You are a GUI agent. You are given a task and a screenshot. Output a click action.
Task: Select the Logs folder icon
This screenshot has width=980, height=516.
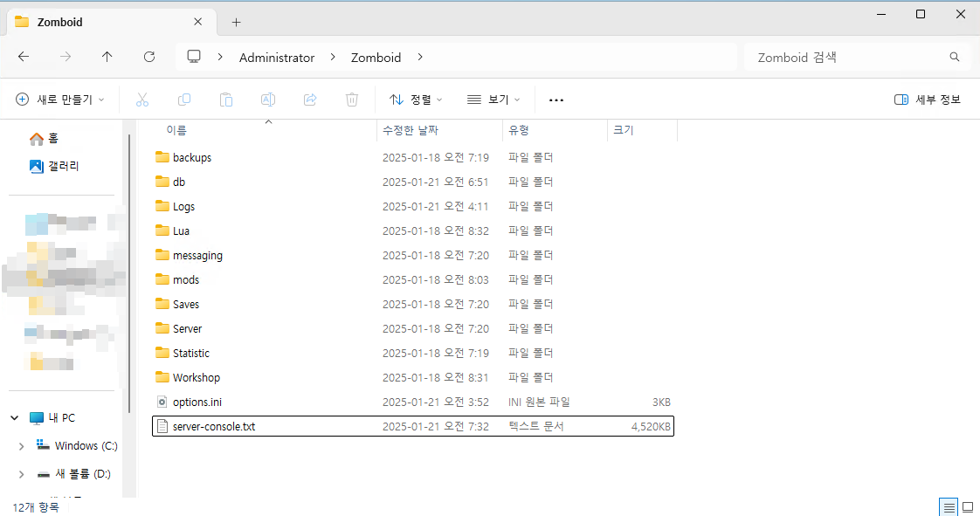point(162,205)
